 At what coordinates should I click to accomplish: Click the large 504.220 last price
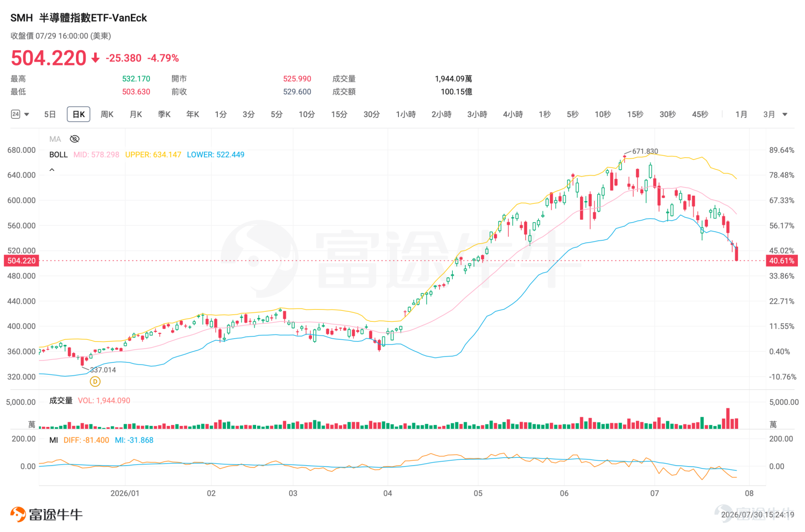(x=49, y=58)
